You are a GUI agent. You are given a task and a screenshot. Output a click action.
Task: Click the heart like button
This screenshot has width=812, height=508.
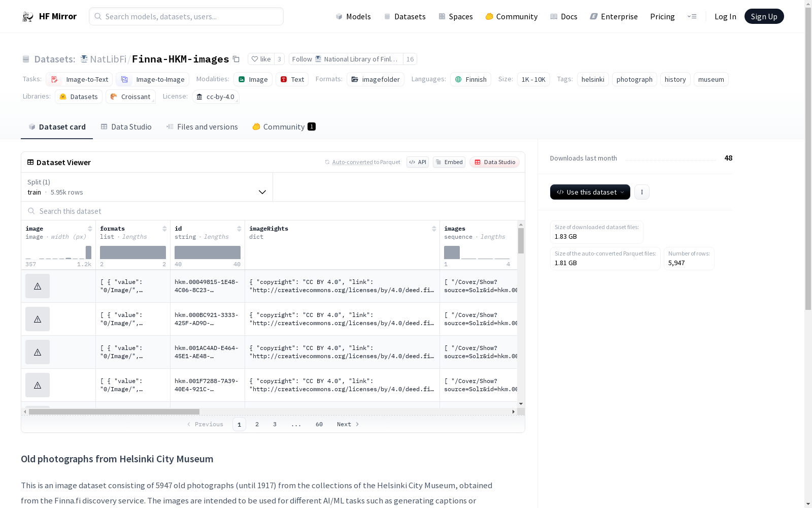(261, 59)
